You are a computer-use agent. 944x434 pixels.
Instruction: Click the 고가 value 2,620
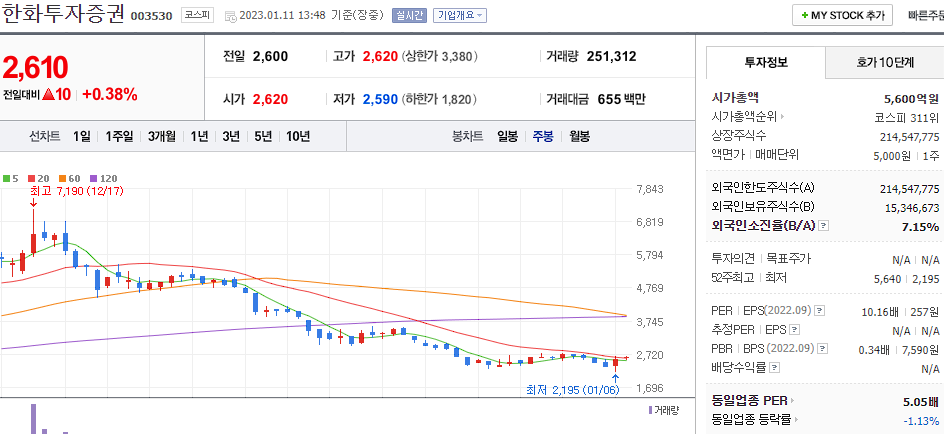pos(380,57)
